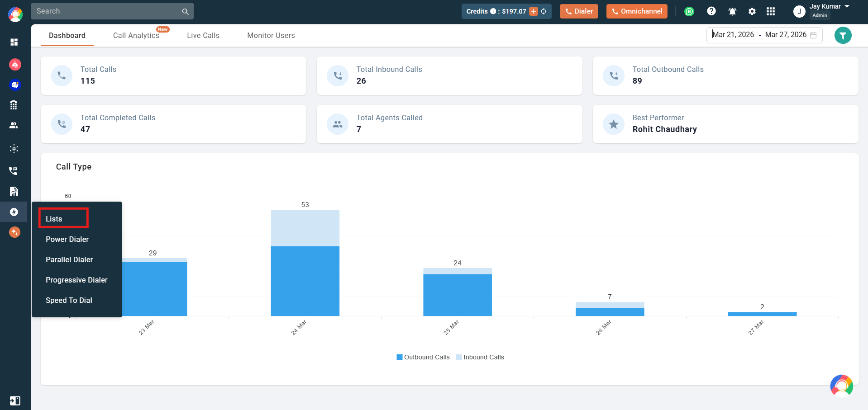Open the dashboard grid icon in the sidebar
The height and width of the screenshot is (410, 868).
click(14, 42)
